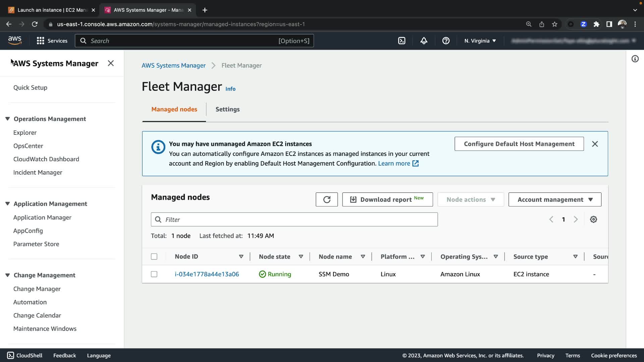
Task: Open the AWS CloudShell icon in header
Action: tap(401, 41)
